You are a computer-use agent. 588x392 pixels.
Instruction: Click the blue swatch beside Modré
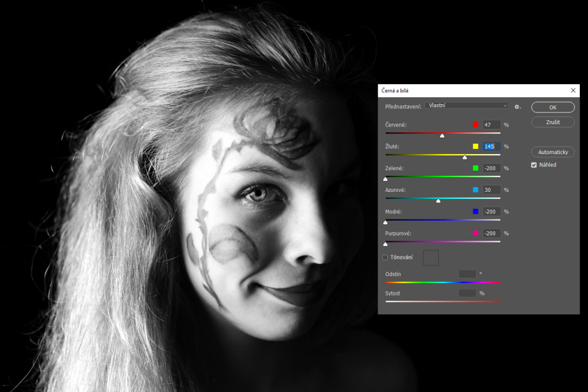click(476, 212)
